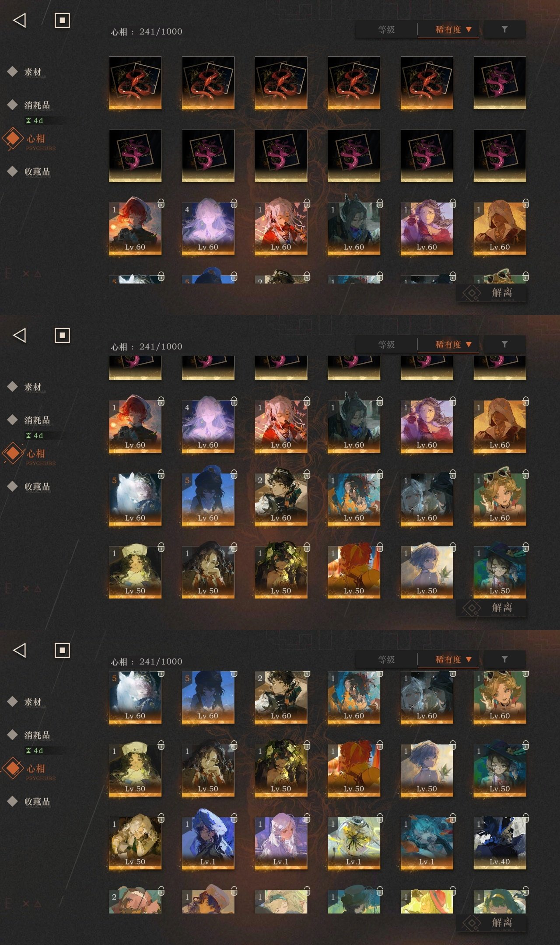Click the 稀有度 orange arrow in the bottommost screen

coord(469,659)
